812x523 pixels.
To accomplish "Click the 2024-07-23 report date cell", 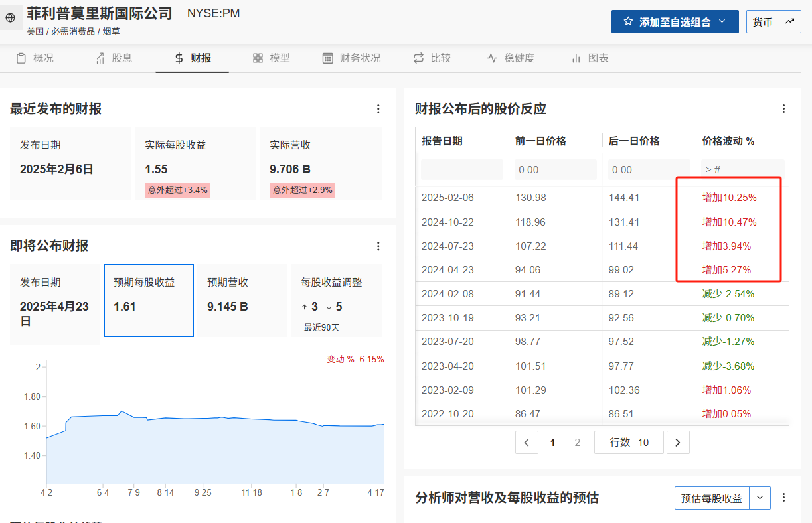I will [x=447, y=246].
